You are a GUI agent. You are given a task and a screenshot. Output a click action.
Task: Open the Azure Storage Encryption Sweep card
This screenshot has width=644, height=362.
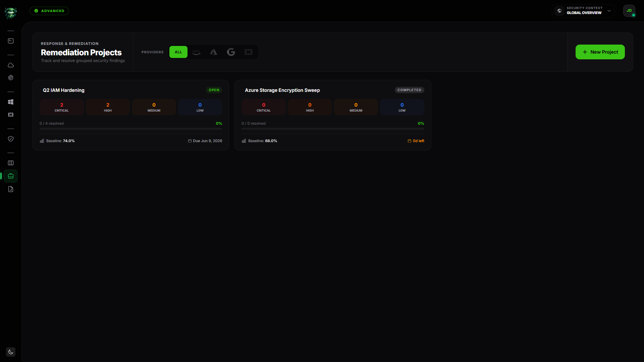click(333, 115)
